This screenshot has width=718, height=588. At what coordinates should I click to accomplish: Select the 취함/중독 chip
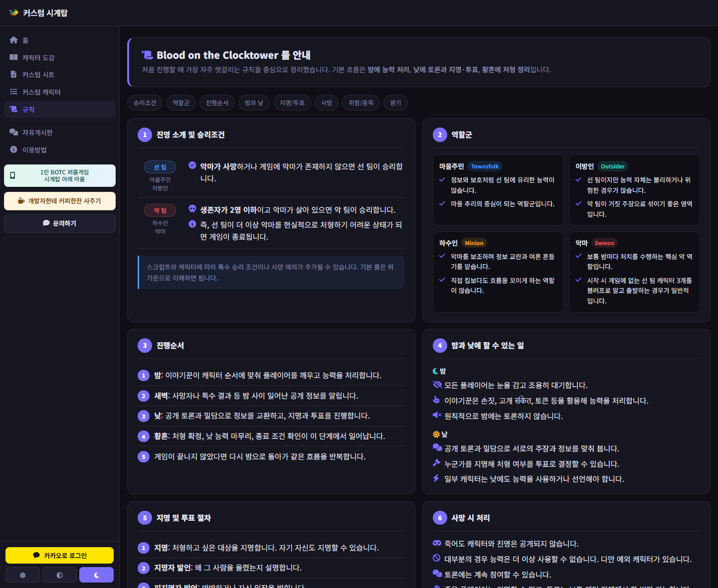[x=361, y=103]
